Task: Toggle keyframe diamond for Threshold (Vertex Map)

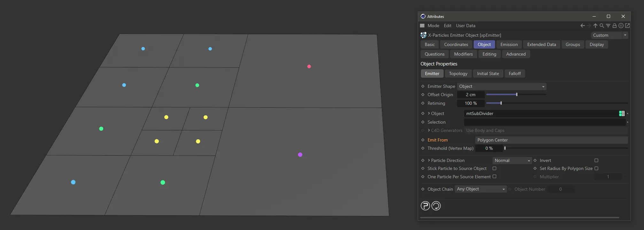Action: pyautogui.click(x=423, y=148)
